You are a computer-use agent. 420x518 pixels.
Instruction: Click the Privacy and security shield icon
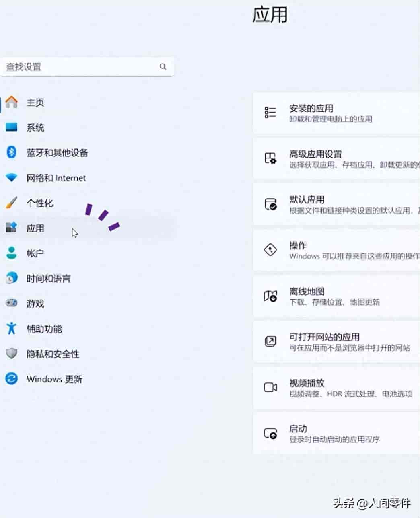tap(12, 354)
